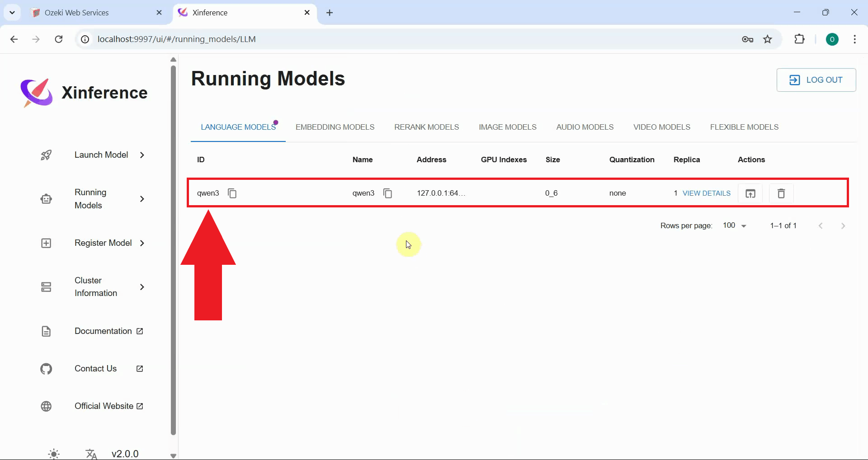This screenshot has width=868, height=460.
Task: Open Cluster Information panel icon
Action: point(46,286)
